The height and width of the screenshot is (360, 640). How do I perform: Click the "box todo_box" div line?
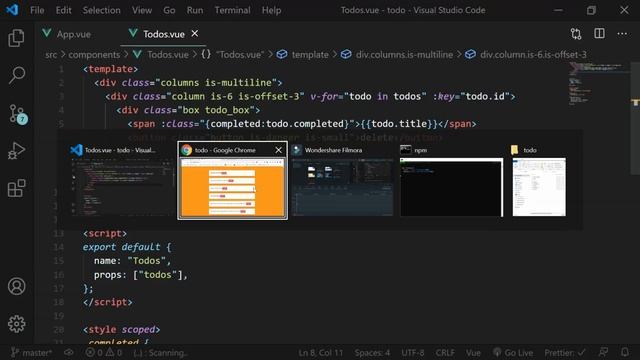(x=188, y=110)
